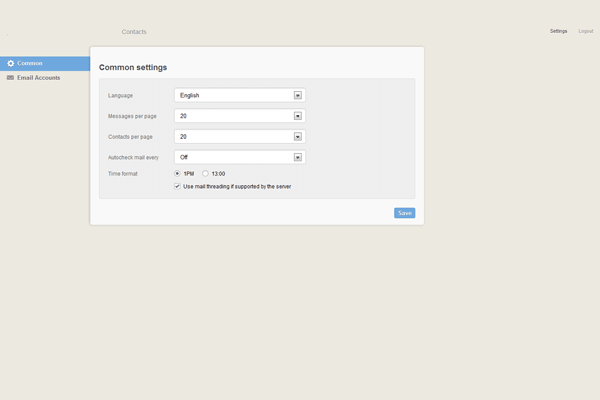Click Settings in the top bar
Image resolution: width=600 pixels, height=400 pixels.
[558, 32]
